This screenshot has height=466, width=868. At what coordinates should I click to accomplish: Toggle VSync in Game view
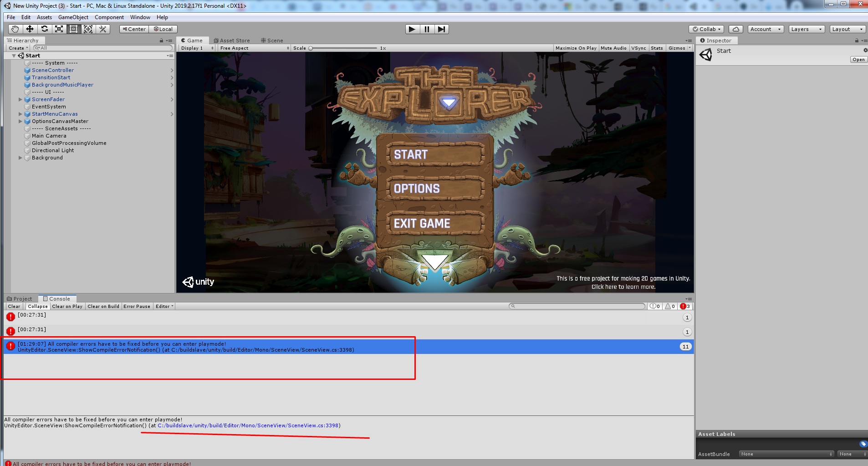tap(638, 48)
